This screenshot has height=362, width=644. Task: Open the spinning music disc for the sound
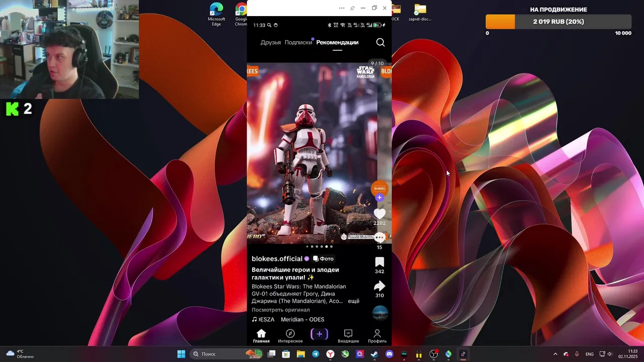click(380, 313)
